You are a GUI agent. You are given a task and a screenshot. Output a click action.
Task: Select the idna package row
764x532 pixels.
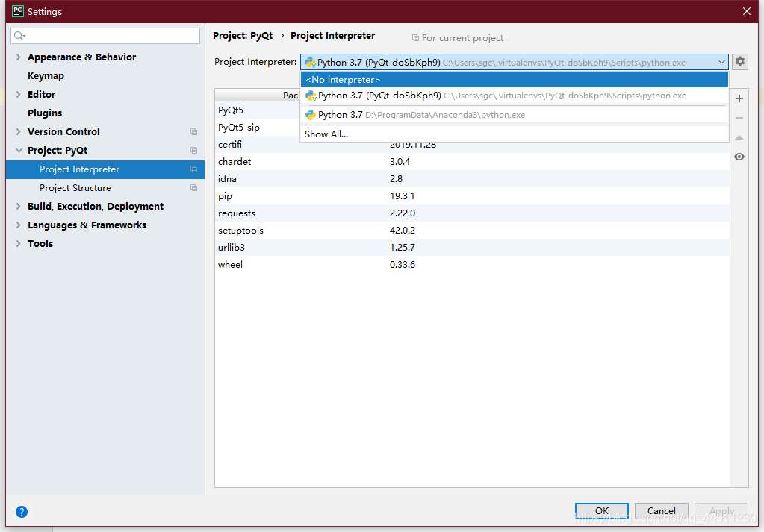pos(472,178)
